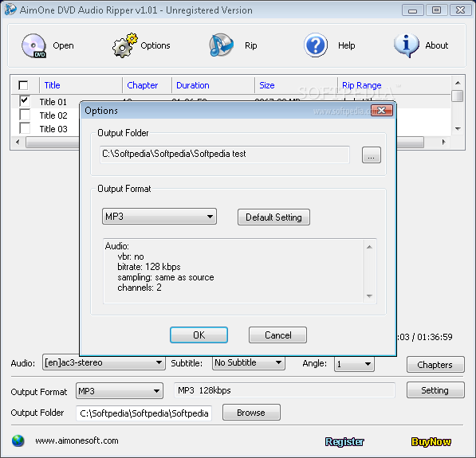Click the audio info box scroll up arrow

pyautogui.click(x=369, y=247)
